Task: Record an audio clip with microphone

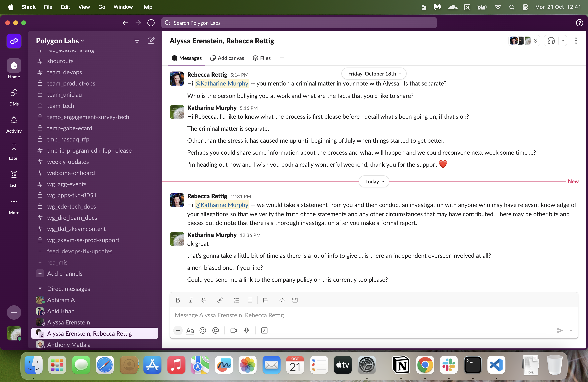Action: (247, 330)
